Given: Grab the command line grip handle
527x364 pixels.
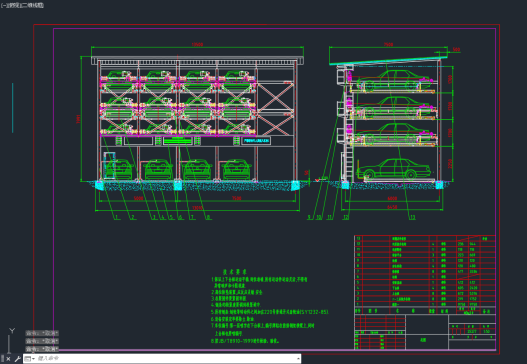Looking at the screenshot, I should click(3, 359).
